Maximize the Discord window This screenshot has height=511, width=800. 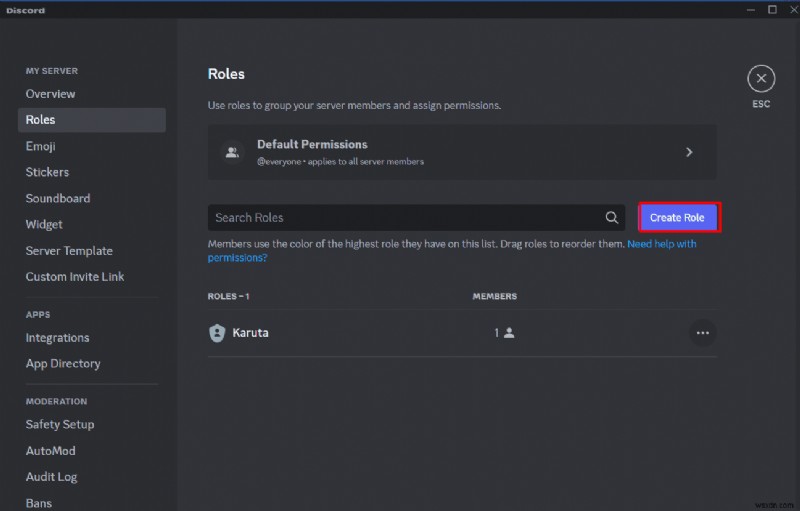tap(772, 10)
